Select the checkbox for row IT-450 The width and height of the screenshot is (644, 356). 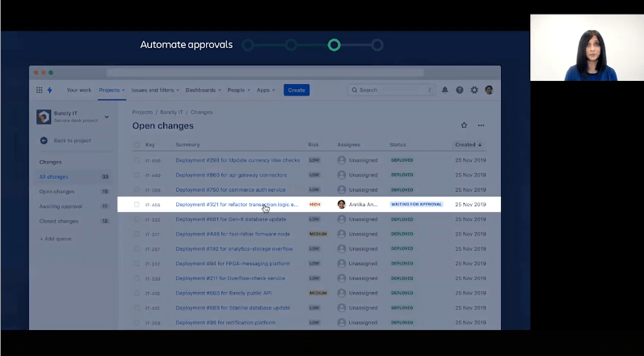[137, 160]
